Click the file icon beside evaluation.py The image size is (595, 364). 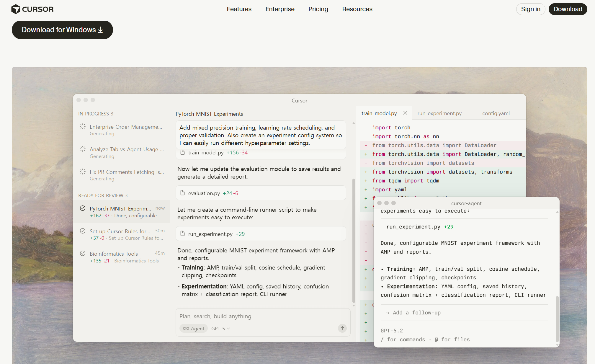pos(182,193)
